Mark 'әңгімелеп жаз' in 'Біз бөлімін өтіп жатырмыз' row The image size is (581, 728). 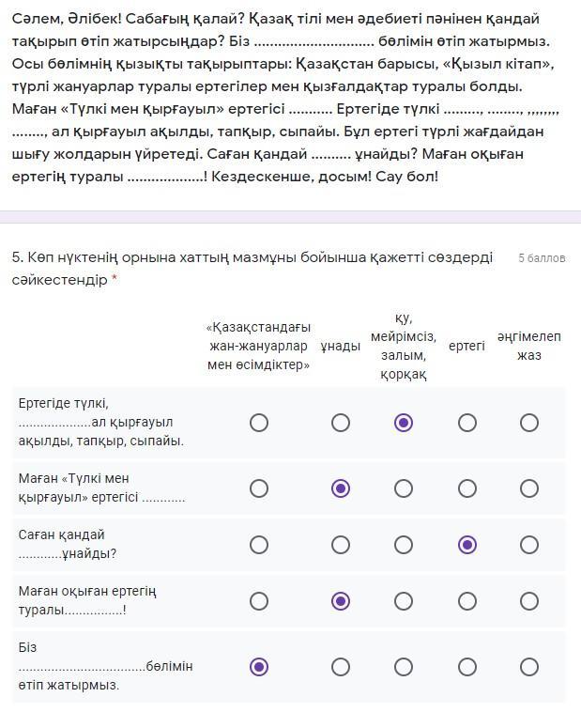(x=529, y=667)
